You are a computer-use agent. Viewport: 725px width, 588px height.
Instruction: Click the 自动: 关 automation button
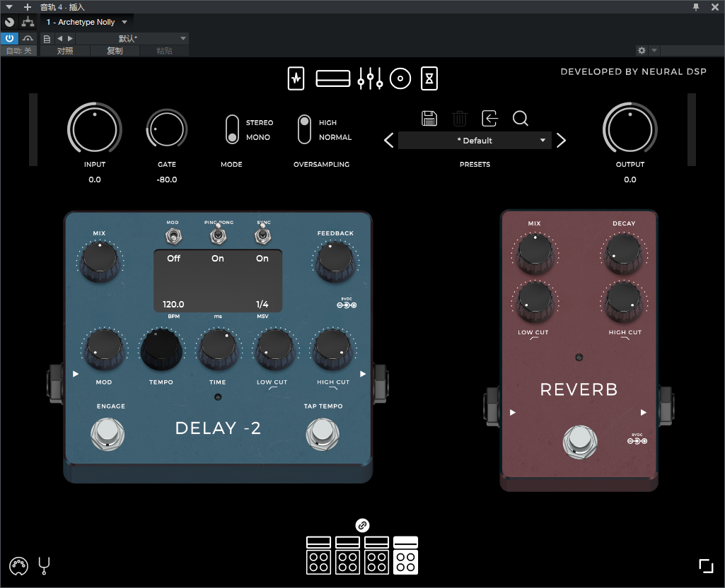pyautogui.click(x=19, y=51)
